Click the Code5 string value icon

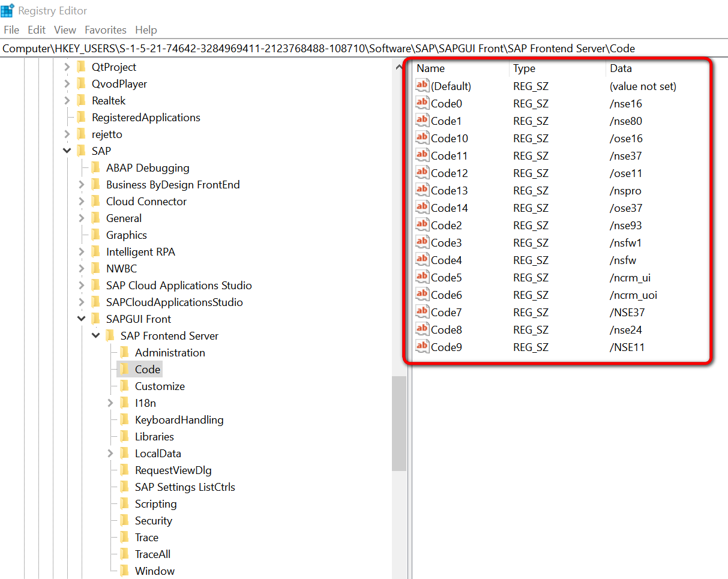click(x=423, y=277)
